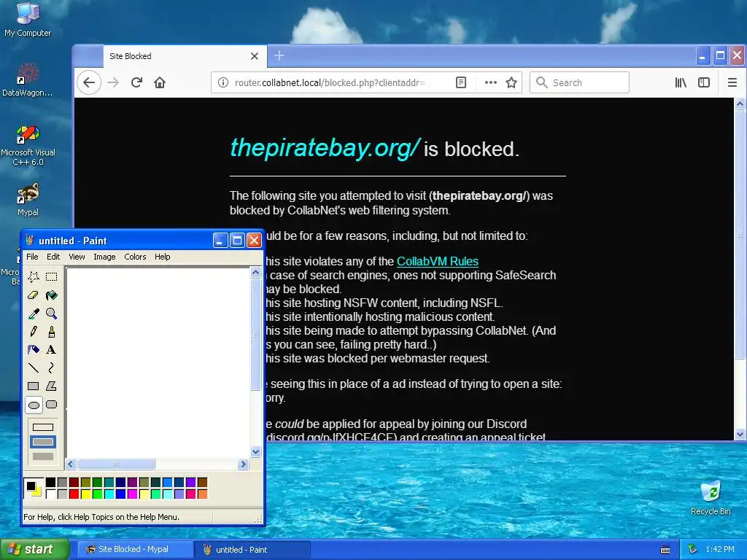Open the File menu in Paint
This screenshot has height=560, width=747.
coord(32,257)
